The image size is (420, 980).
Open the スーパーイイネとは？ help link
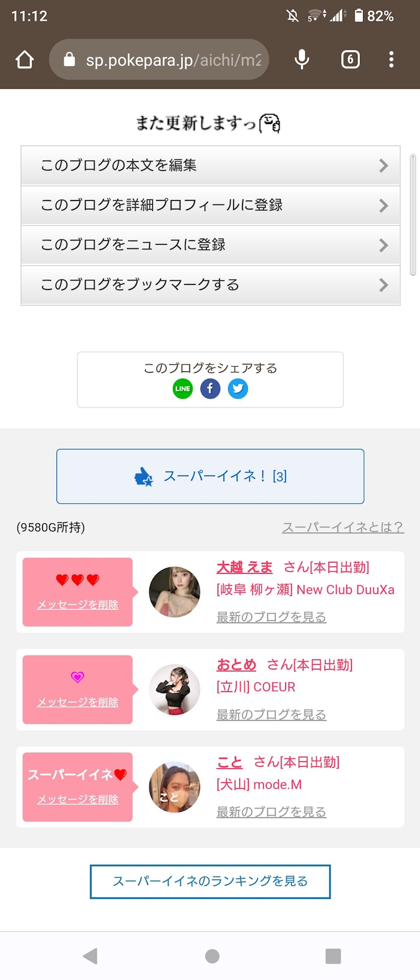click(342, 527)
